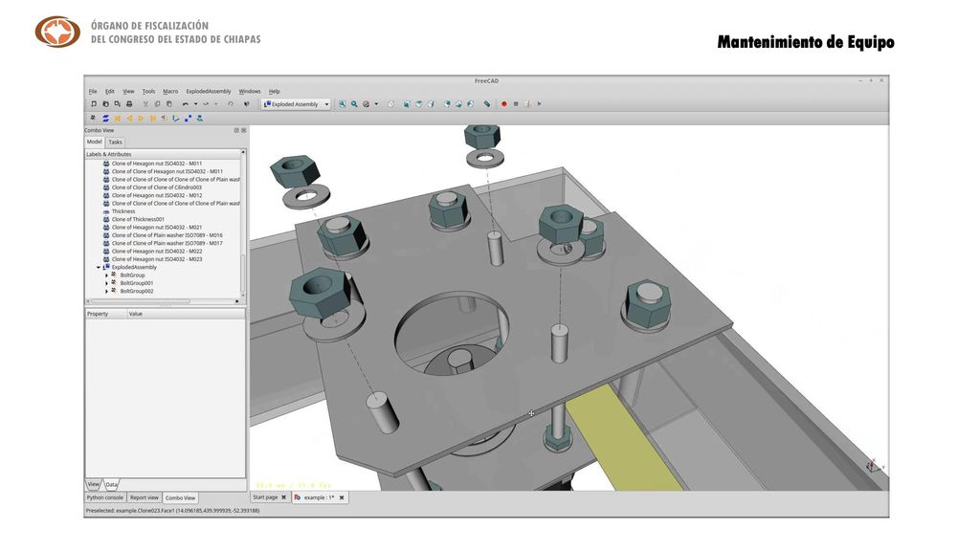Open the Tools menu
980x551 pixels.
148,91
